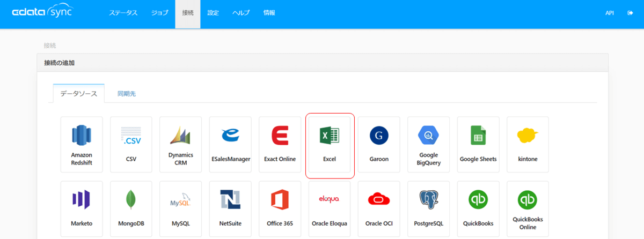Click the logout icon in header
644x239 pixels.
[630, 13]
